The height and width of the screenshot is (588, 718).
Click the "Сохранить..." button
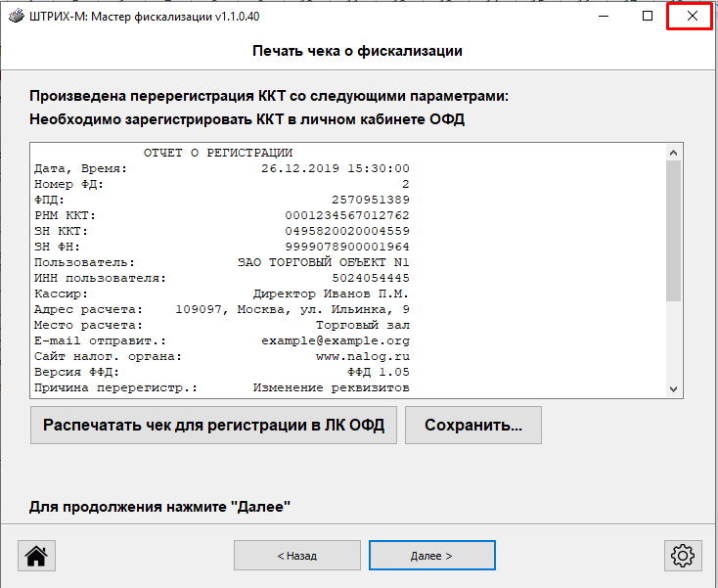[472, 426]
